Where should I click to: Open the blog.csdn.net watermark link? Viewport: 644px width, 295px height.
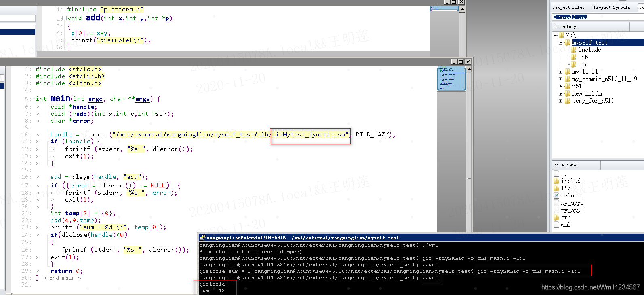(x=590, y=287)
